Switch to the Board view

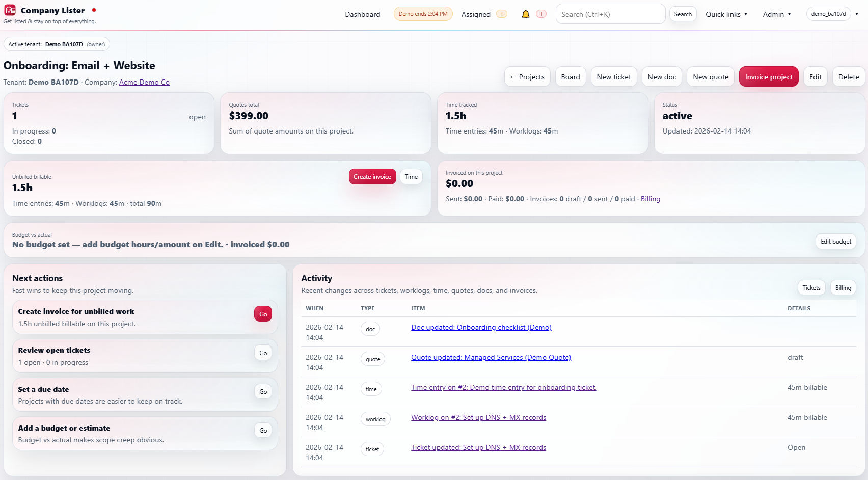click(x=570, y=76)
